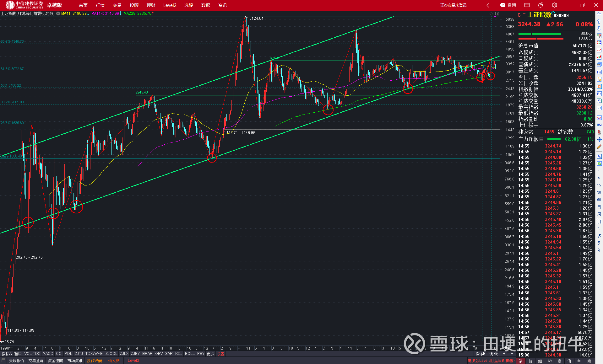Click the + button beside 模板
This screenshot has height=364, width=603.
tap(504, 353)
